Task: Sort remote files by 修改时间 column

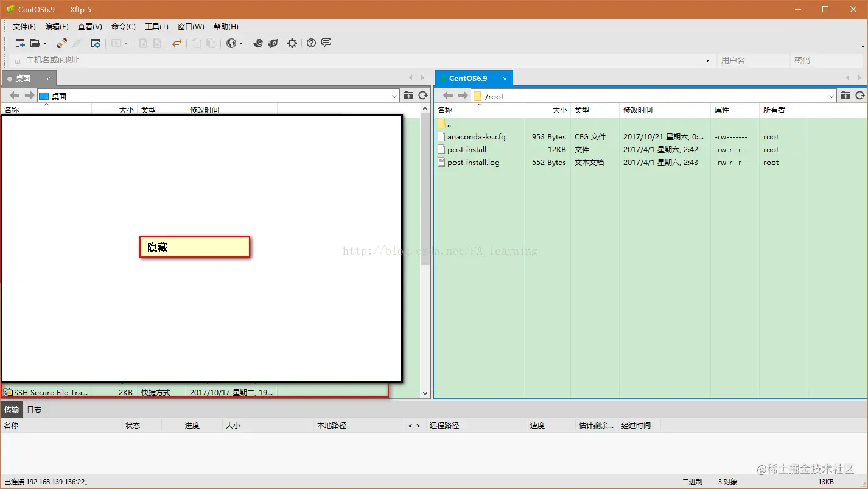Action: pos(665,110)
